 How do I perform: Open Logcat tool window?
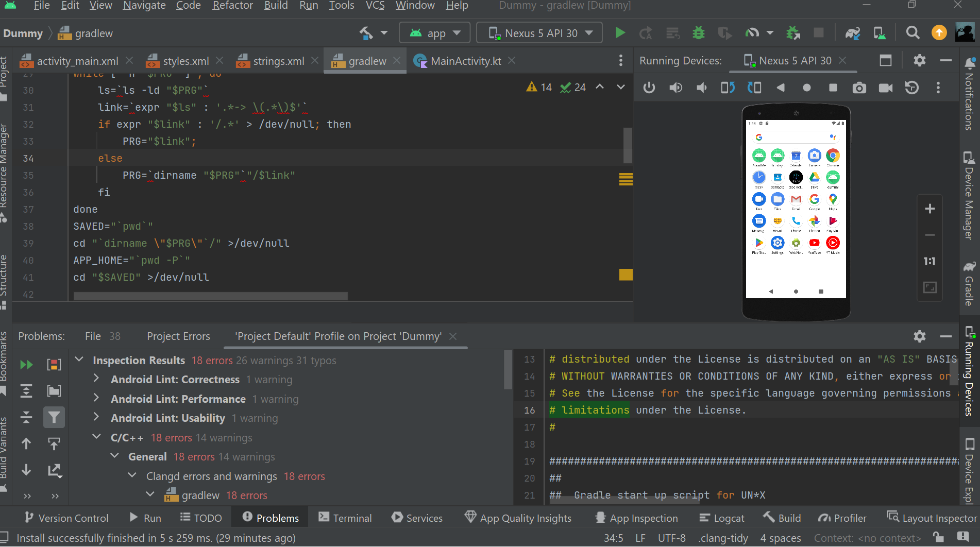tap(721, 518)
